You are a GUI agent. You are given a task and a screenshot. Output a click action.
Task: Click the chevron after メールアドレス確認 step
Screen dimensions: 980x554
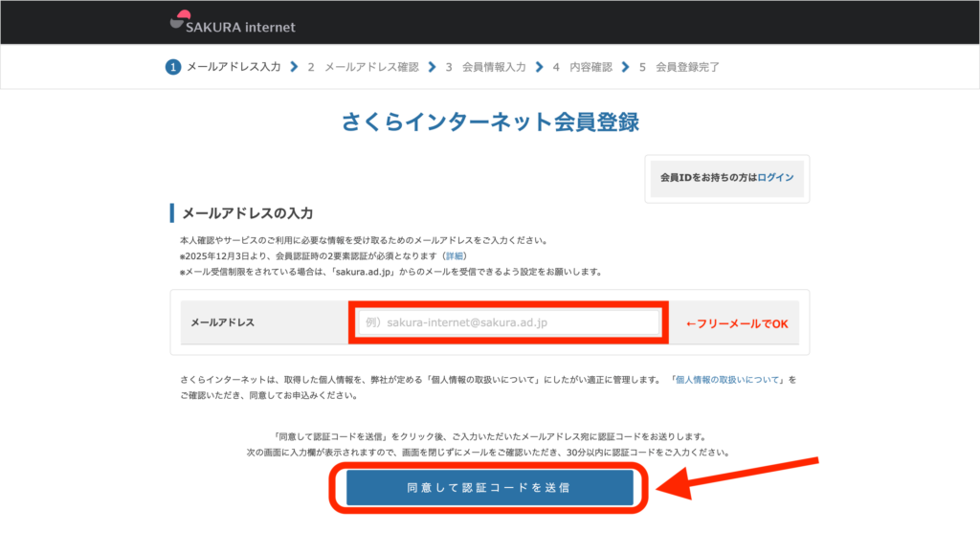click(x=432, y=67)
